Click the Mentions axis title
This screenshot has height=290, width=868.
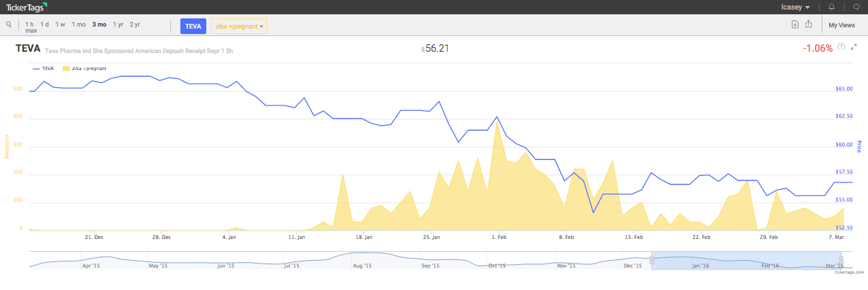(x=7, y=146)
